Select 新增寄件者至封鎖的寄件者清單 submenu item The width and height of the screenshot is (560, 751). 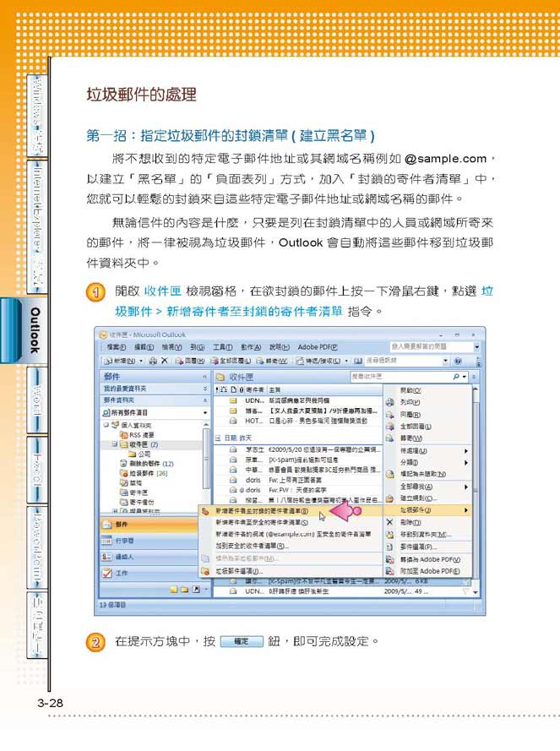291,511
